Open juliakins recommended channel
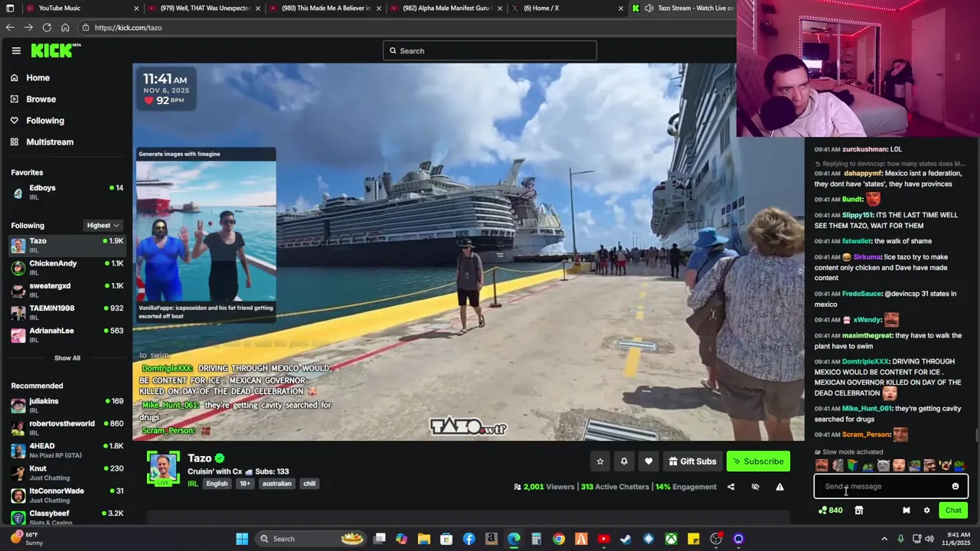Screen dimensions: 980x551 click(67, 405)
